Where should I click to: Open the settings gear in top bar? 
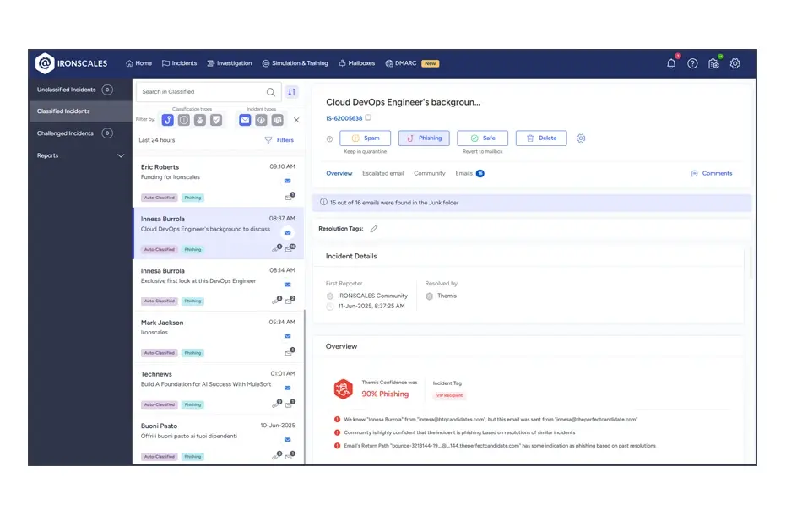click(x=735, y=63)
